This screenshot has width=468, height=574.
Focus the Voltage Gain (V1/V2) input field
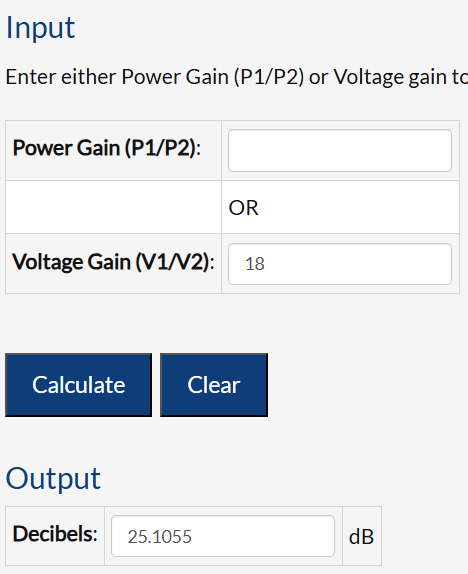click(x=340, y=264)
